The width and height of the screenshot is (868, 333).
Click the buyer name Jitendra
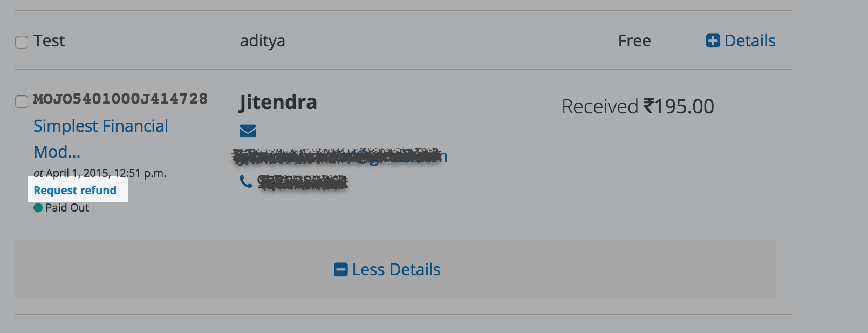tap(278, 103)
